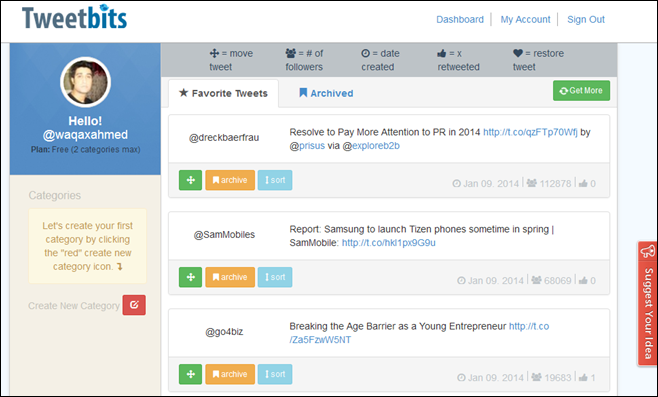
Task: Click the megaphone icon on Suggest tab
Action: click(x=648, y=251)
